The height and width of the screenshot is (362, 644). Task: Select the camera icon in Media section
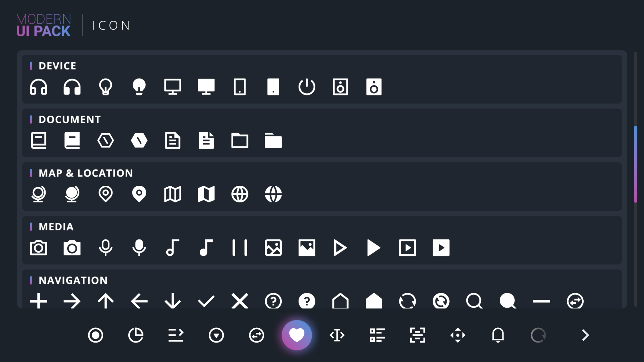pyautogui.click(x=38, y=248)
